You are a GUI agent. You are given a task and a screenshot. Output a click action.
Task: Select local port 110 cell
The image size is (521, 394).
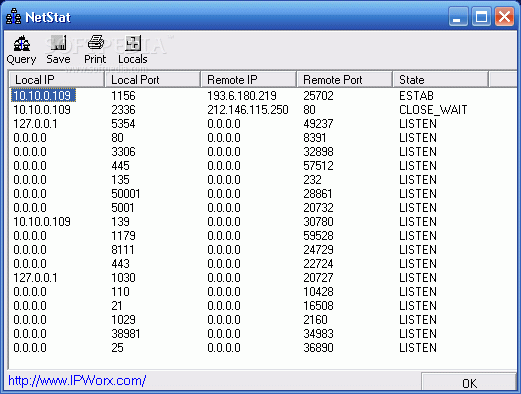(x=120, y=292)
